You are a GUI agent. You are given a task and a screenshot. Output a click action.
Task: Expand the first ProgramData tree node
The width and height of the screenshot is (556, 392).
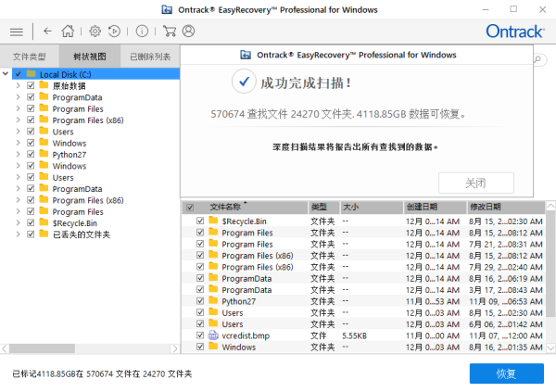(18, 97)
